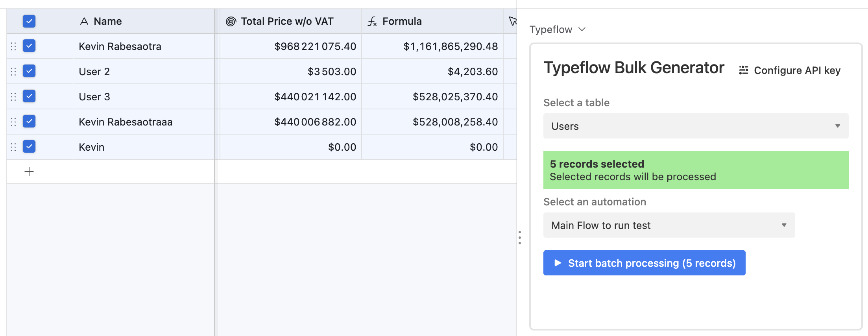This screenshot has height=336, width=868.
Task: Click the 5 records selected green banner
Action: point(696,170)
